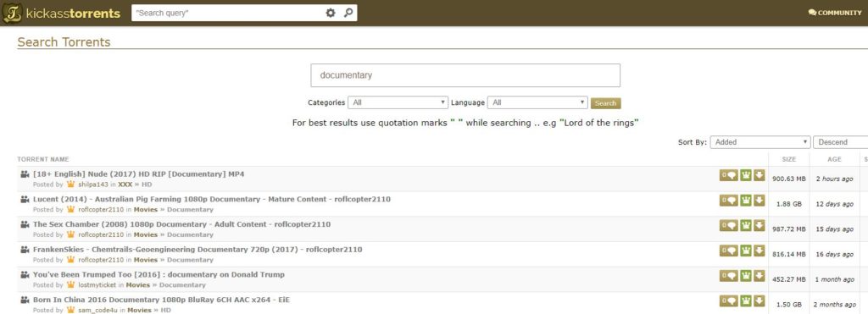Open "FrankenSkies - Chemtrails-Geoengineering" torrent link
Image resolution: width=868 pixels, height=314 pixels.
tap(198, 250)
